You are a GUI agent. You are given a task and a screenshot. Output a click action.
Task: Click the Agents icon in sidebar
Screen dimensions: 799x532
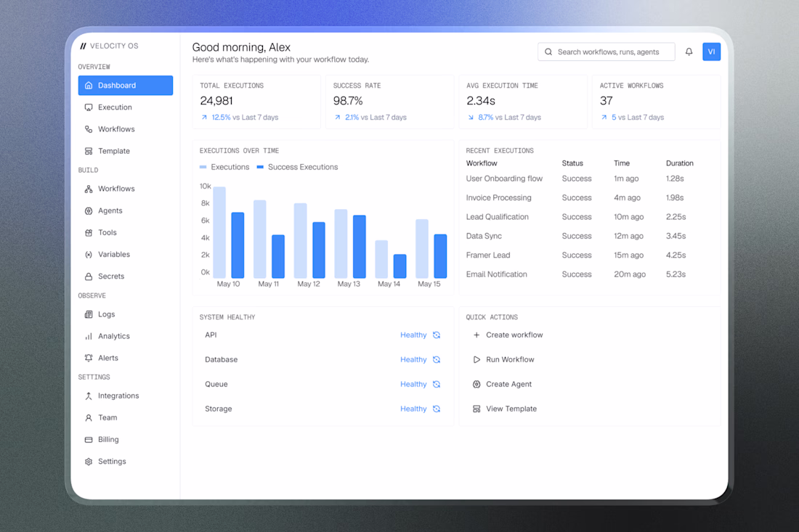point(89,210)
